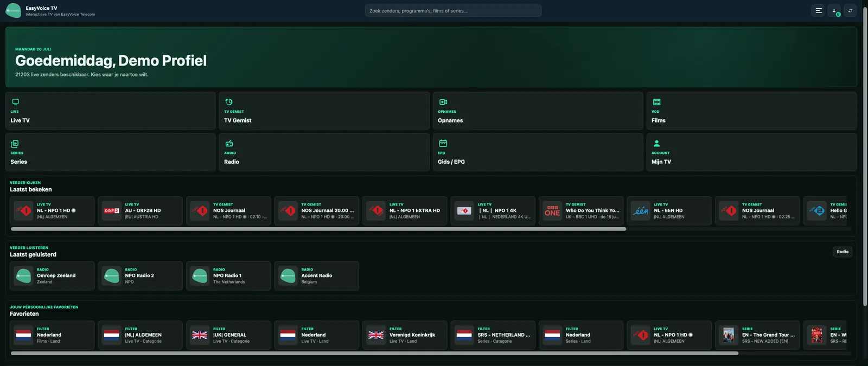Open the Gids / EPG tile
The width and height of the screenshot is (868, 366).
538,152
